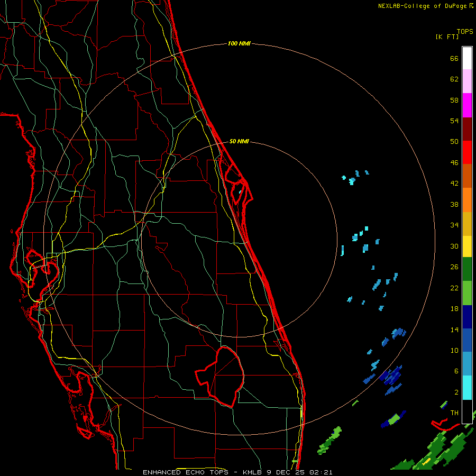Click the 2 legend scale value

tap(456, 392)
